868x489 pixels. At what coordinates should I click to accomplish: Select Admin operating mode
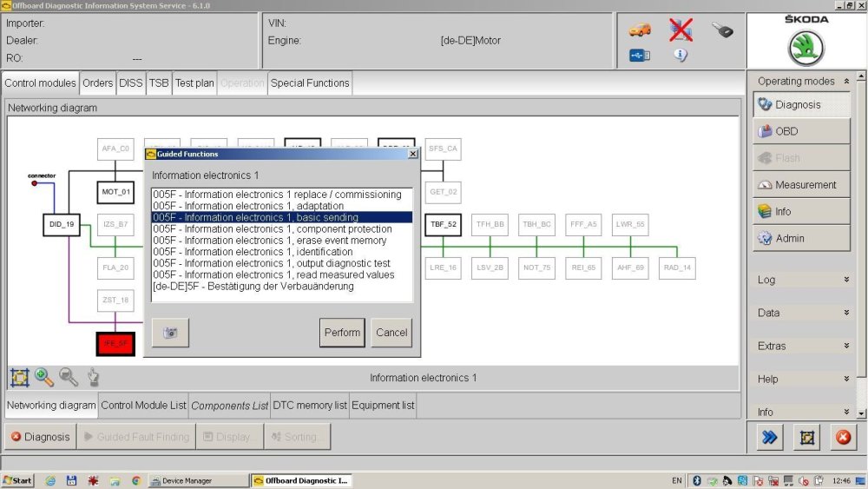point(801,238)
